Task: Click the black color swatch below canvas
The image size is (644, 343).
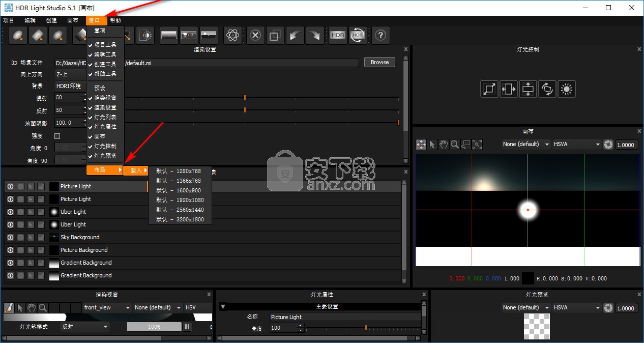Action: point(528,278)
